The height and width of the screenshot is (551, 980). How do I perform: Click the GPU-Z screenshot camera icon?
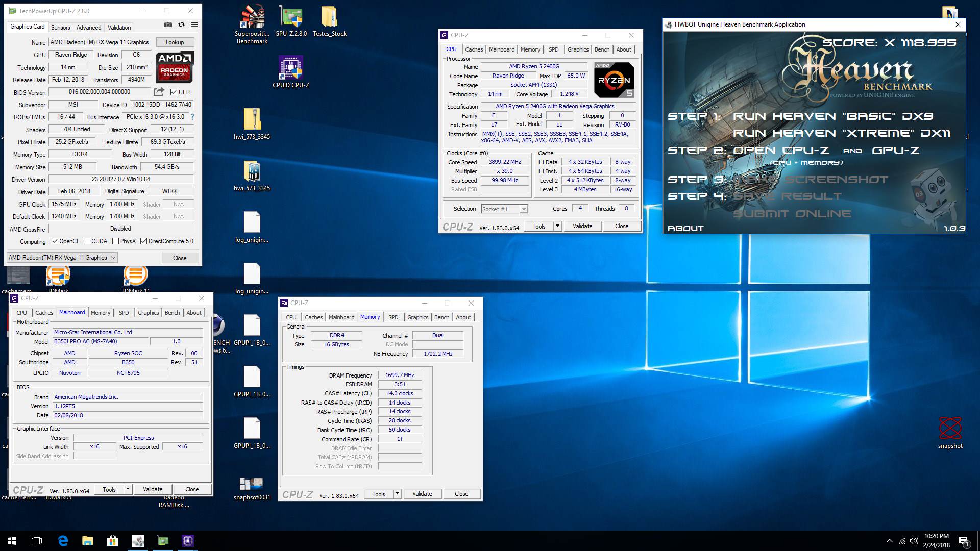click(167, 24)
